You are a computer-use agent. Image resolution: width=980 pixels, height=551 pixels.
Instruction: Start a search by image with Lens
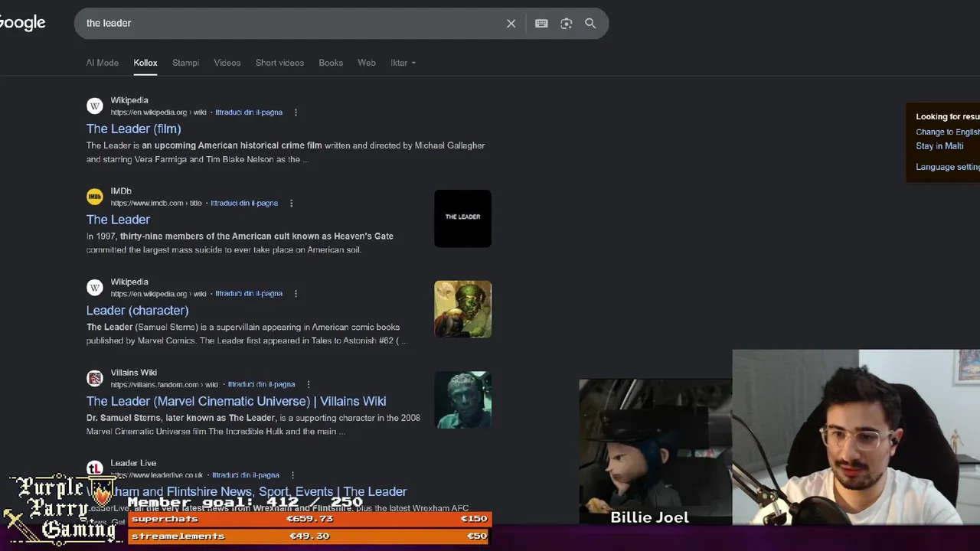567,24
